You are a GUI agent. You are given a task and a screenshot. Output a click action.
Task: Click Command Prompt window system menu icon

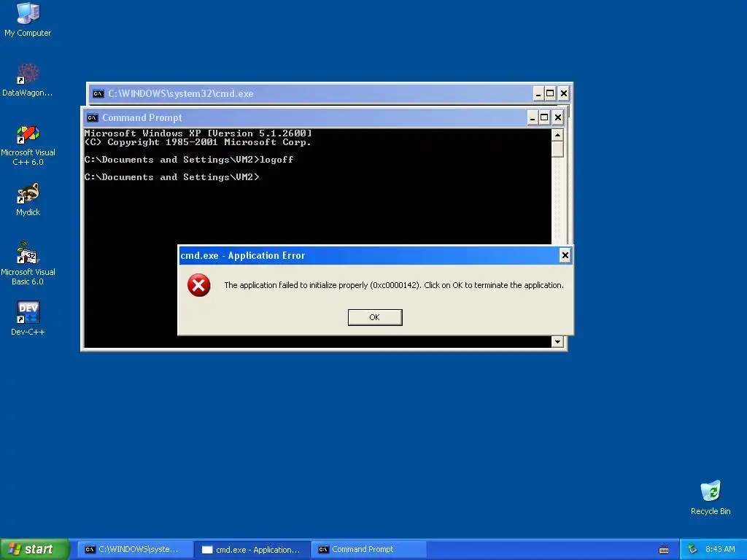(x=93, y=117)
